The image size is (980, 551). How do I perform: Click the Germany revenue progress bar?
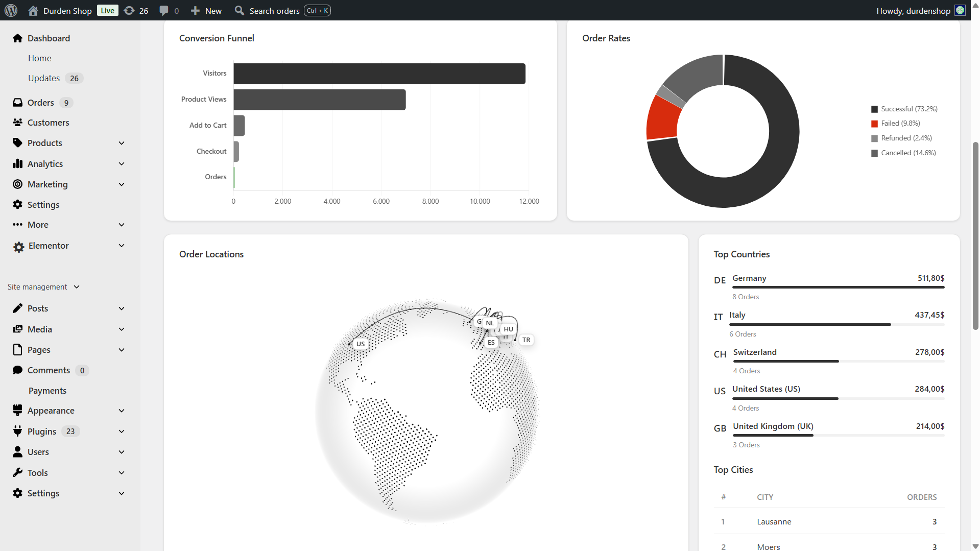pyautogui.click(x=838, y=288)
